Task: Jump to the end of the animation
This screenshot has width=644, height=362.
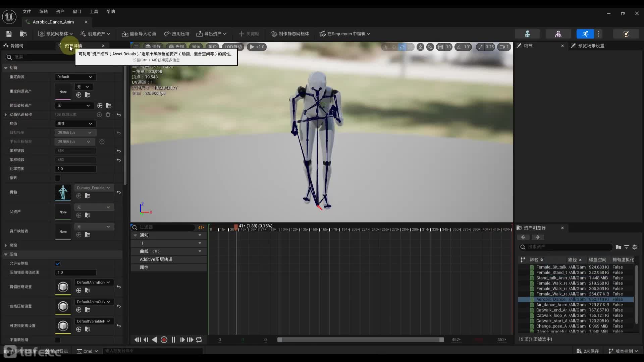Action: pos(190,340)
